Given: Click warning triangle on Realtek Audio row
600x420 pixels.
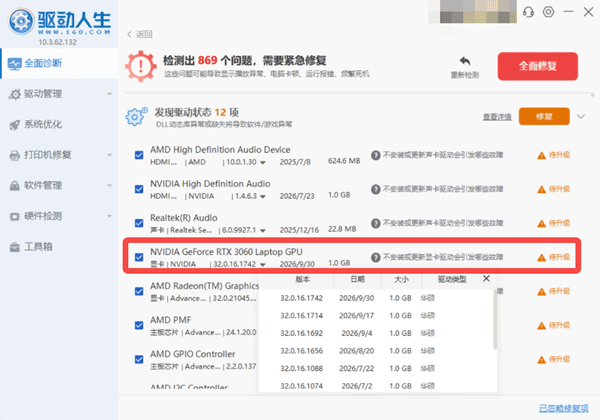Looking at the screenshot, I should (541, 223).
